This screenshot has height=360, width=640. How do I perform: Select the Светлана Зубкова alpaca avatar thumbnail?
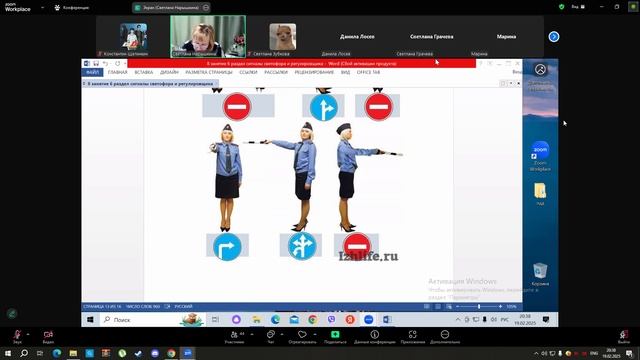point(283,37)
